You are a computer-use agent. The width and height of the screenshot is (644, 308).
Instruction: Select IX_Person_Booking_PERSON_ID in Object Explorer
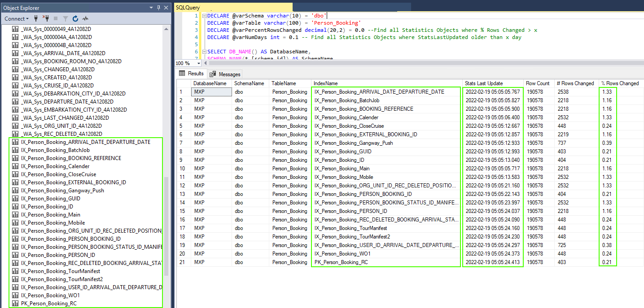58,255
